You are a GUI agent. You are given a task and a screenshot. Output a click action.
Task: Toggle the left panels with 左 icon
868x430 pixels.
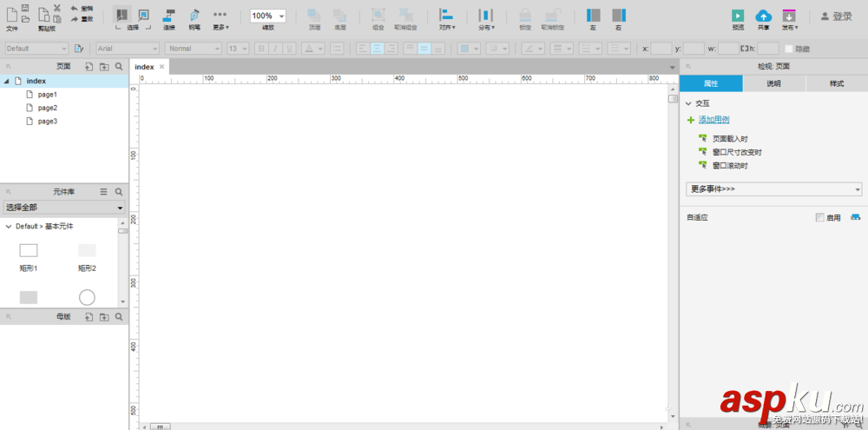click(x=594, y=15)
